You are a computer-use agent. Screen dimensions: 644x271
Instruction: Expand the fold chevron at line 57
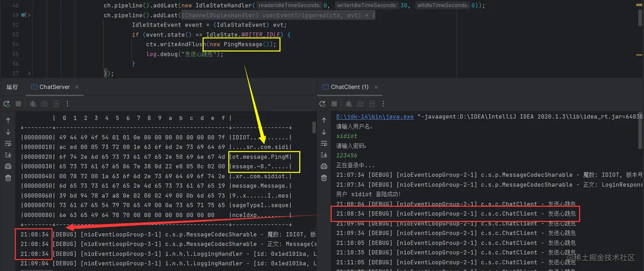point(29,73)
